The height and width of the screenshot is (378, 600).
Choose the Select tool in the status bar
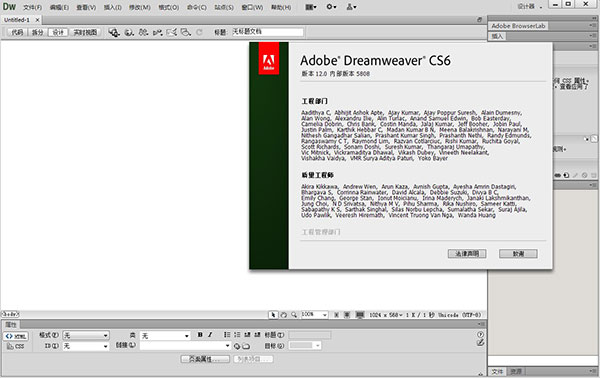coord(273,314)
